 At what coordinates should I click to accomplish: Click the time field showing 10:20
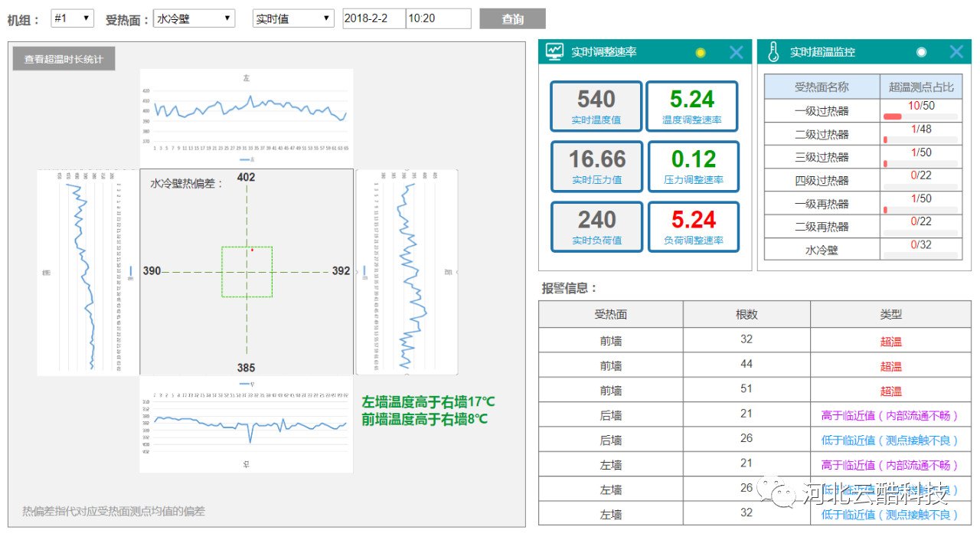[438, 18]
